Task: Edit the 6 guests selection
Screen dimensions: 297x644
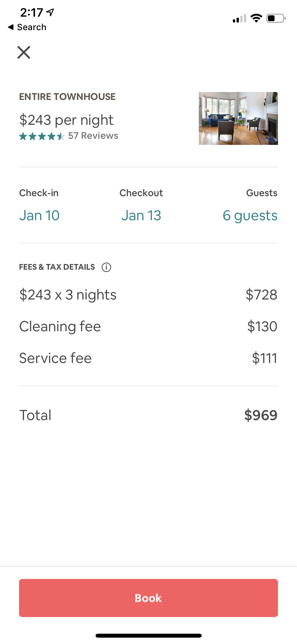Action: tap(250, 215)
